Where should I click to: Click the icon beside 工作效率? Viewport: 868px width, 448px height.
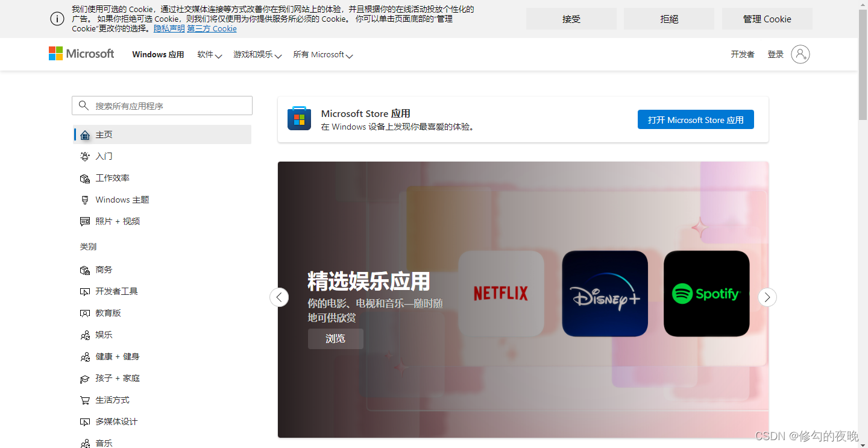(85, 178)
